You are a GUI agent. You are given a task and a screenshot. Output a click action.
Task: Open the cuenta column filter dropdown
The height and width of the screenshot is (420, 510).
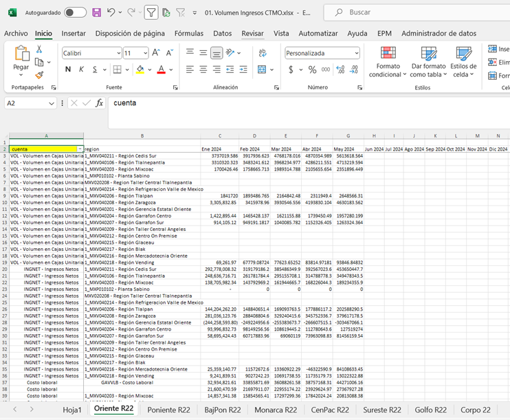click(79, 149)
